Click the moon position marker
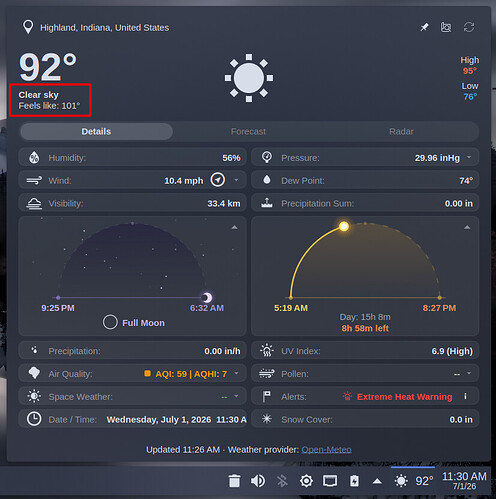The width and height of the screenshot is (496, 499). coord(207,297)
